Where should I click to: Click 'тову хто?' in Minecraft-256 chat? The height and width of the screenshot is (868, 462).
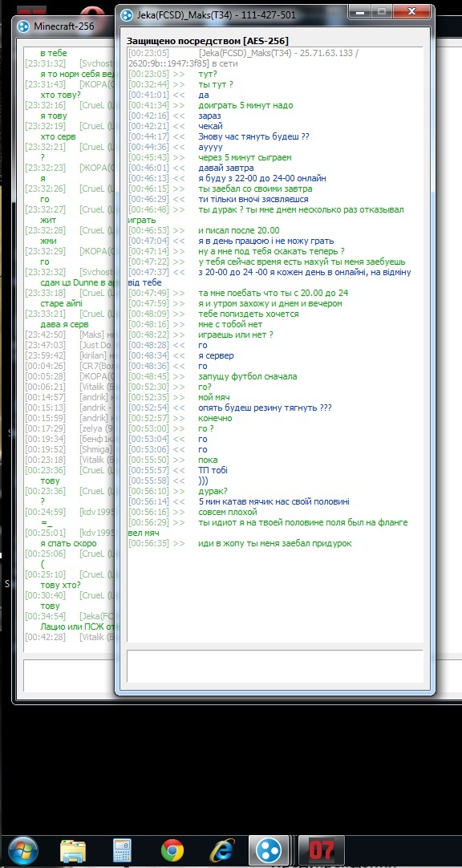click(61, 585)
